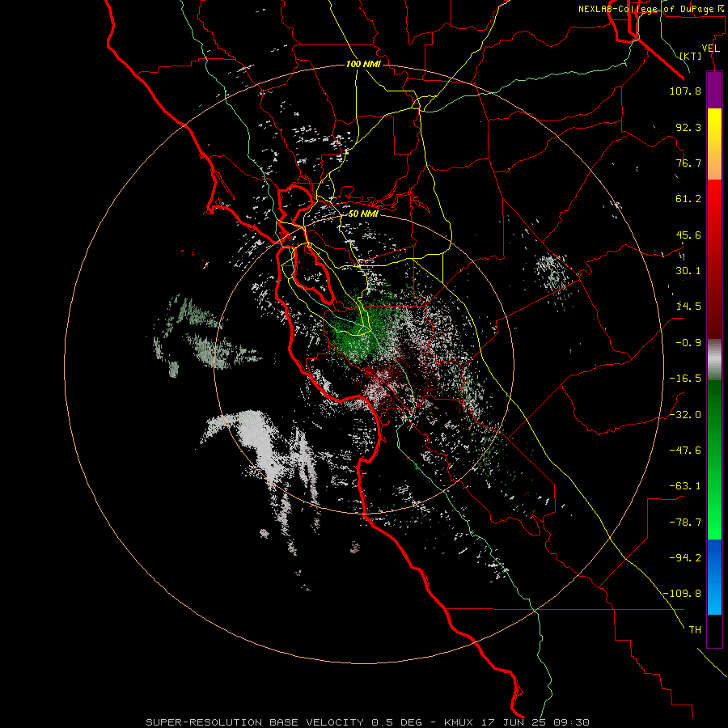Click the blue band of the color bar

[714, 576]
